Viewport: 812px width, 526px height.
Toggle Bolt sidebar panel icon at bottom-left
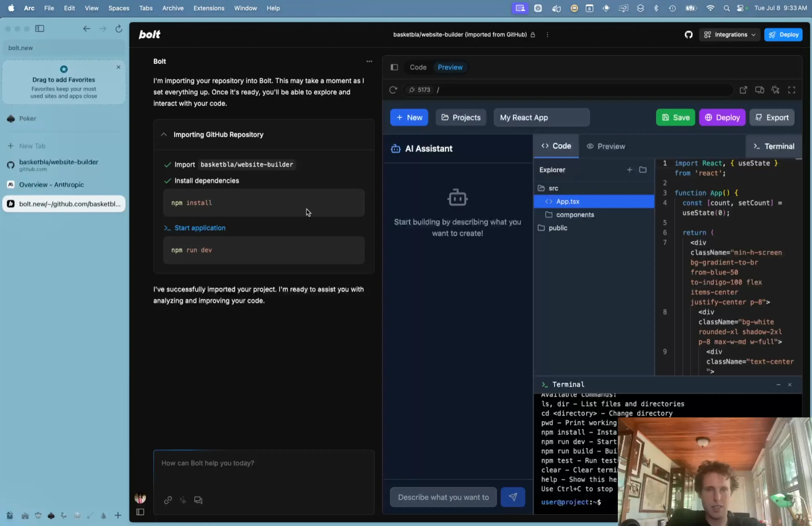140,512
